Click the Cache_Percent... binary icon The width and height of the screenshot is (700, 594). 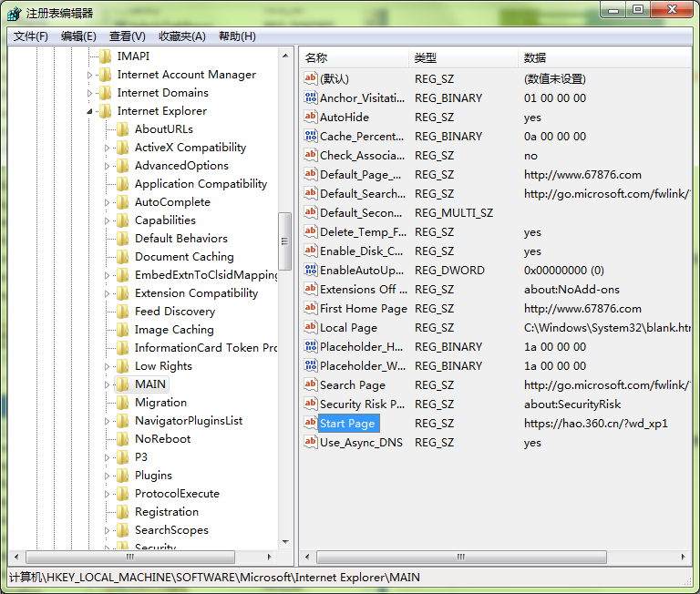(310, 136)
